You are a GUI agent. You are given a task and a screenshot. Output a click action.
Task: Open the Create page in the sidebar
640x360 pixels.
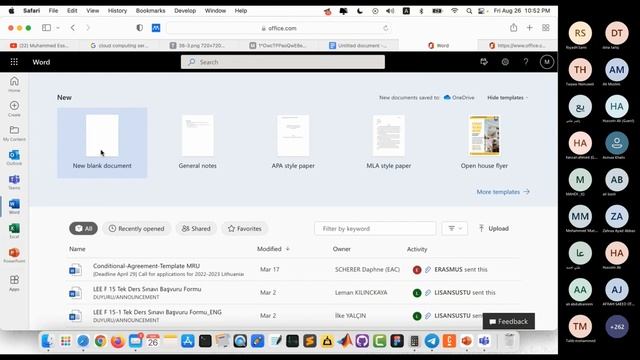[x=14, y=109]
